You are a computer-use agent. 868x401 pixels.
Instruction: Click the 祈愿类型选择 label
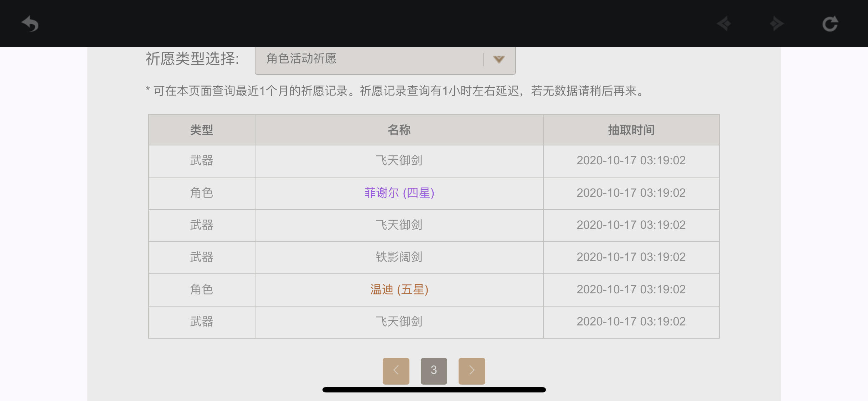coord(192,59)
